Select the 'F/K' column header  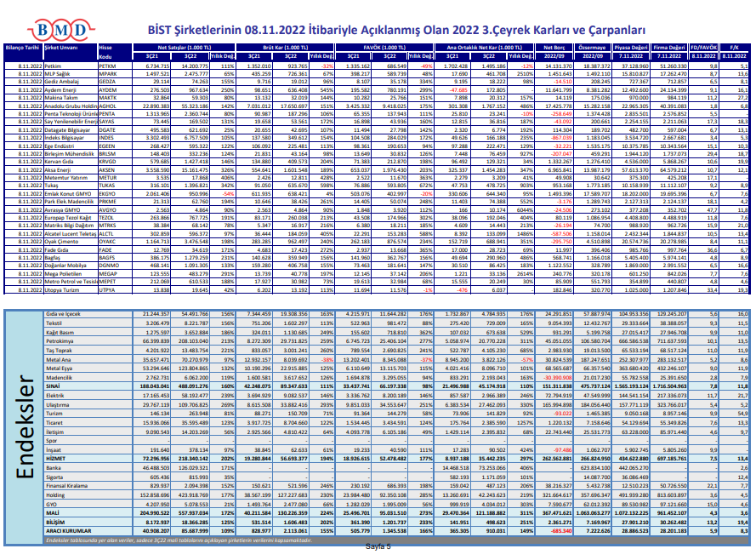(734, 48)
